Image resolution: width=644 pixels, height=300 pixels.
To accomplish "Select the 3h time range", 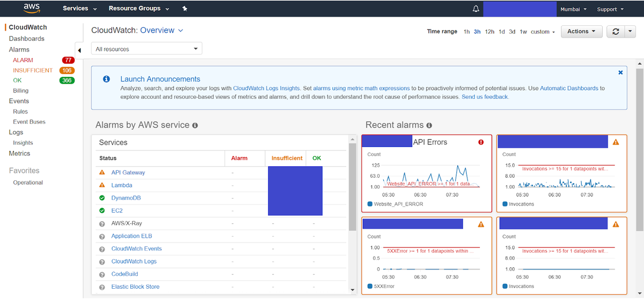I will click(477, 32).
